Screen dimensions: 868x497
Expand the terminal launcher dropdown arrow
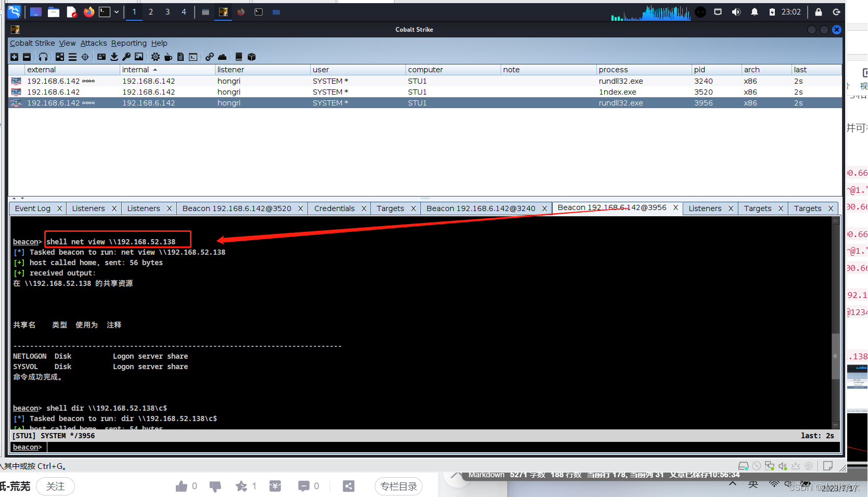click(117, 12)
